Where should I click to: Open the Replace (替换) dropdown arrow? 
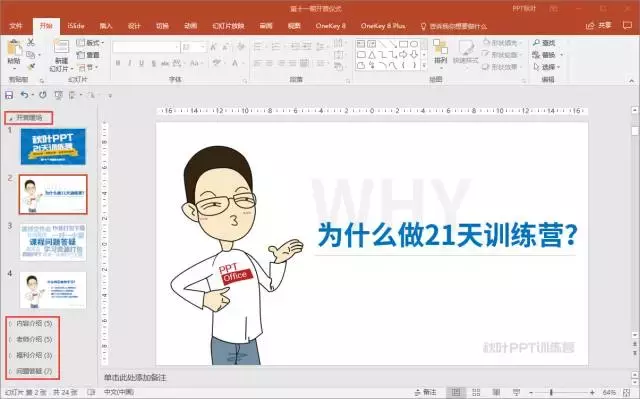[562, 55]
